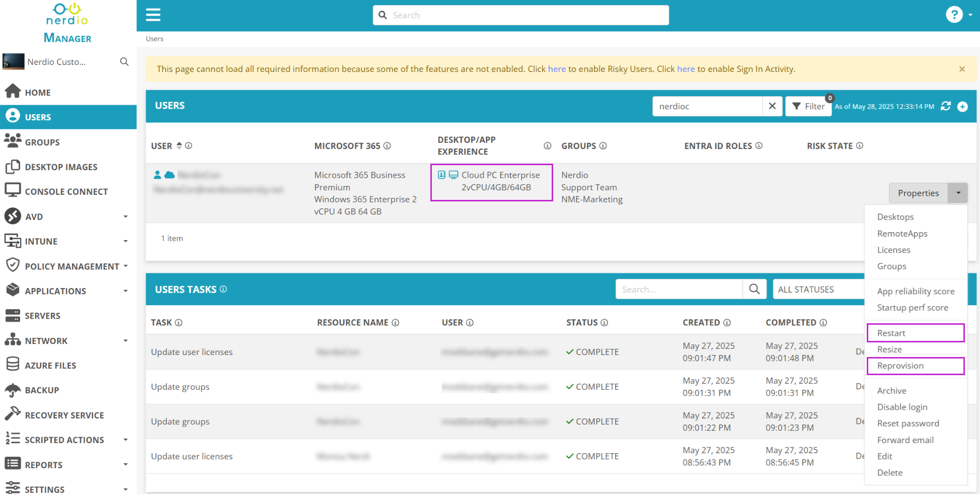This screenshot has width=980, height=497.
Task: Dismiss the yellow warning banner
Action: tap(962, 69)
